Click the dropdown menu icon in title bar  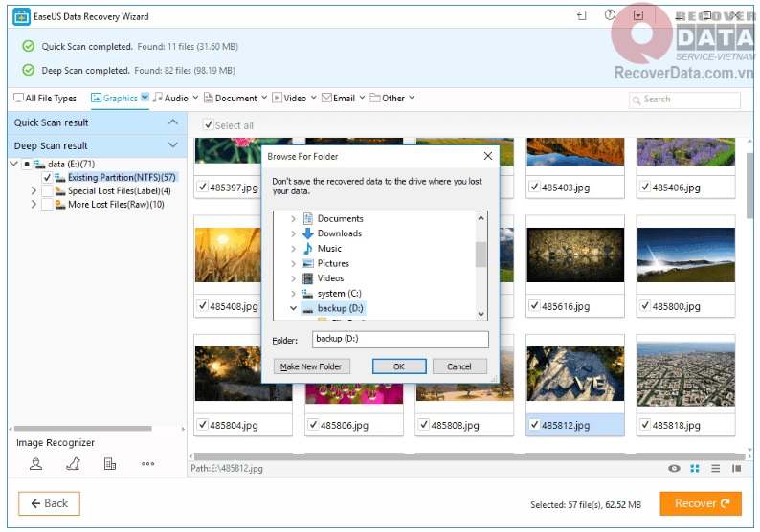pyautogui.click(x=638, y=15)
